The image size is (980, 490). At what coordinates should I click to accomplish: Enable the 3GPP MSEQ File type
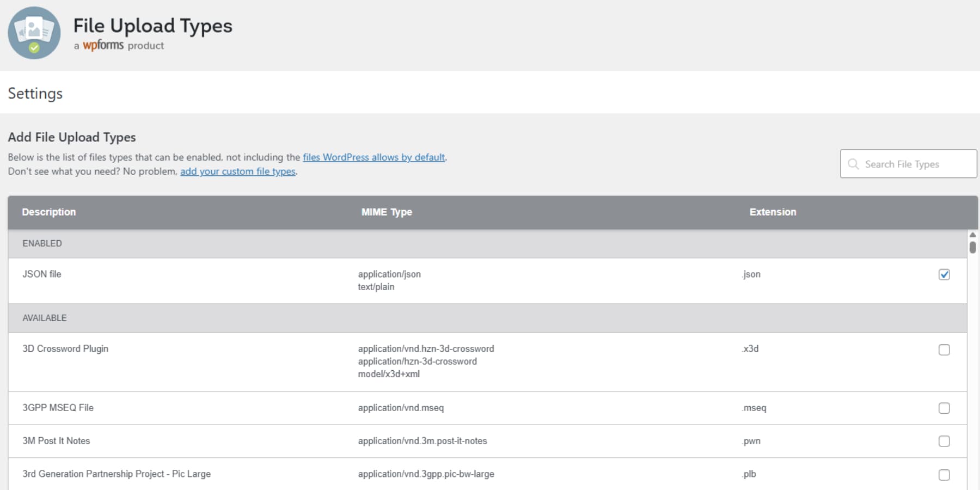click(944, 408)
